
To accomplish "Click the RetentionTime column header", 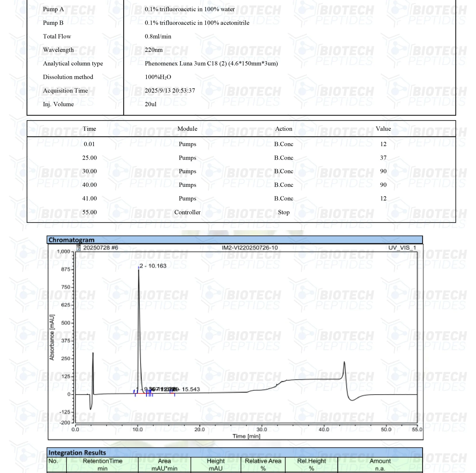I will (x=102, y=464).
